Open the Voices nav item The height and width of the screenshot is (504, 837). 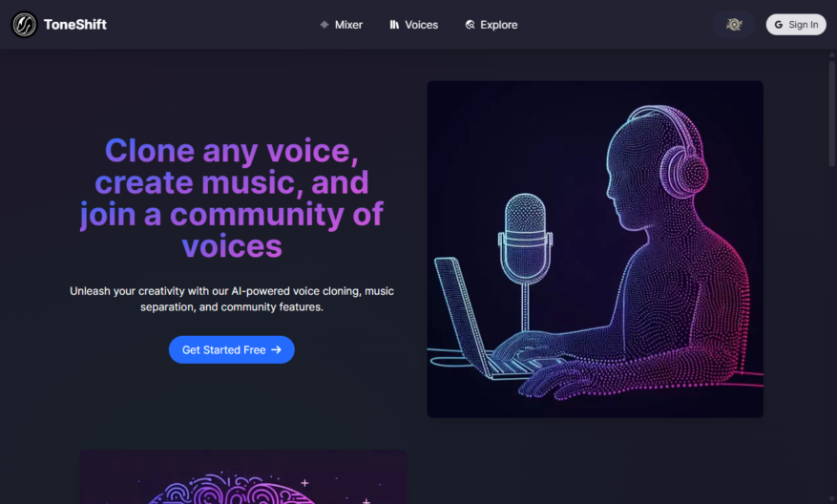[413, 25]
